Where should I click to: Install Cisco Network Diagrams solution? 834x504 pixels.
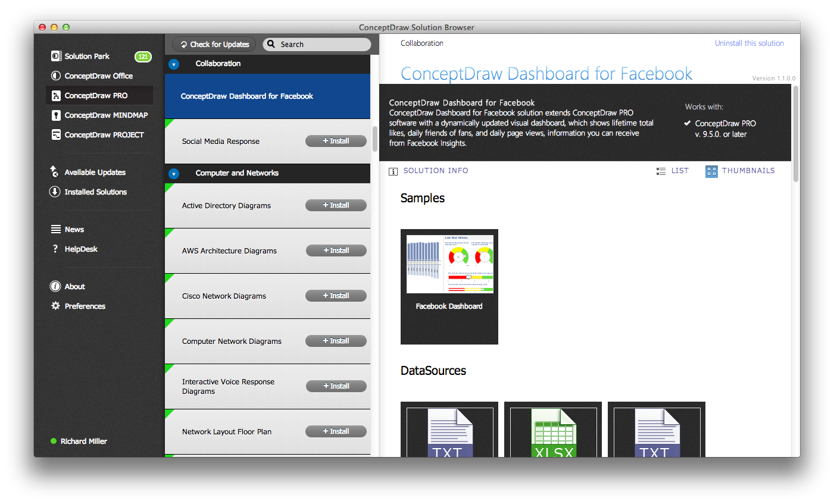336,296
